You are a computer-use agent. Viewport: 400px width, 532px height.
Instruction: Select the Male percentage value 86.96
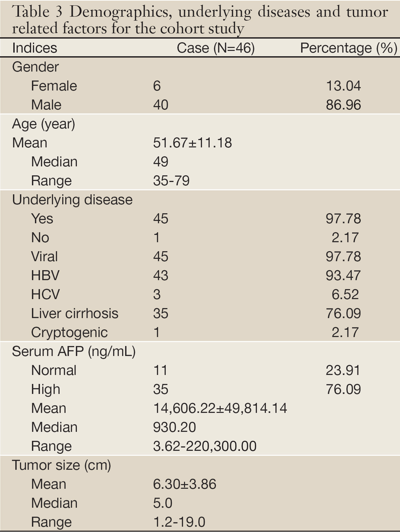343,105
